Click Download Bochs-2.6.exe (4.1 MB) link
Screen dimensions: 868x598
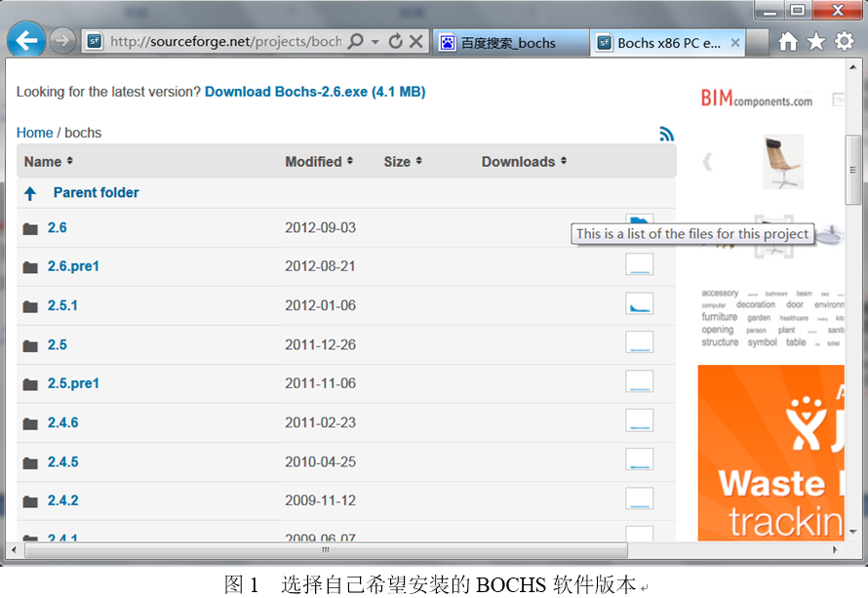click(x=315, y=92)
